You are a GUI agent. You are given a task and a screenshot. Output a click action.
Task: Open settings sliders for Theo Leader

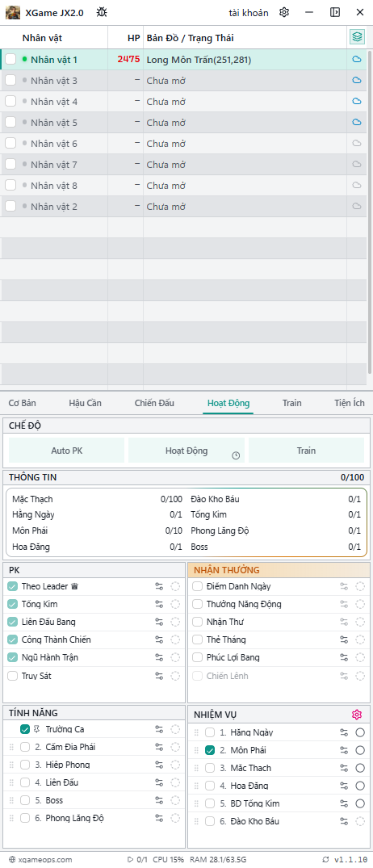(x=159, y=586)
